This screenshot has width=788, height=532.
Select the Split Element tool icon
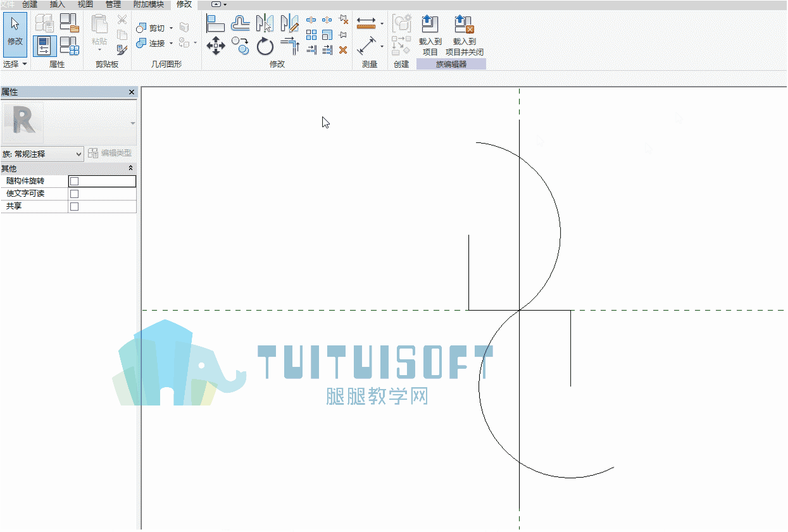pos(311,20)
